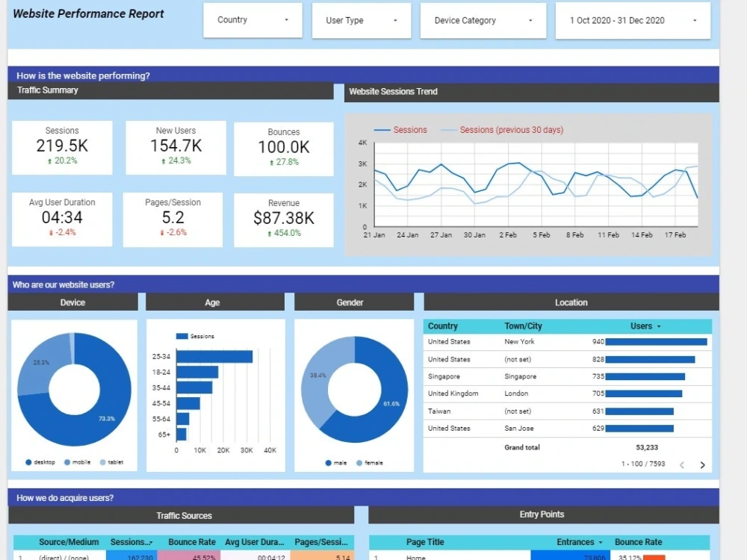Click the next page arrow in Location table

[702, 464]
